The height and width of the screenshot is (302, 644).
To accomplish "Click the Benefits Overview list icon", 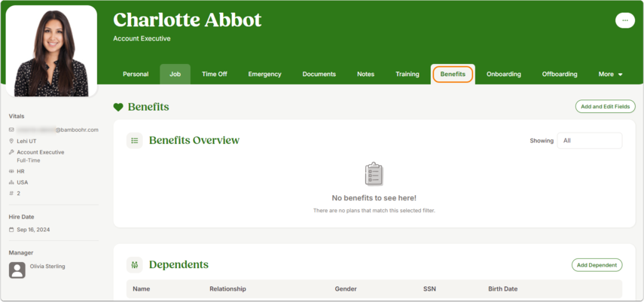I will pos(134,141).
